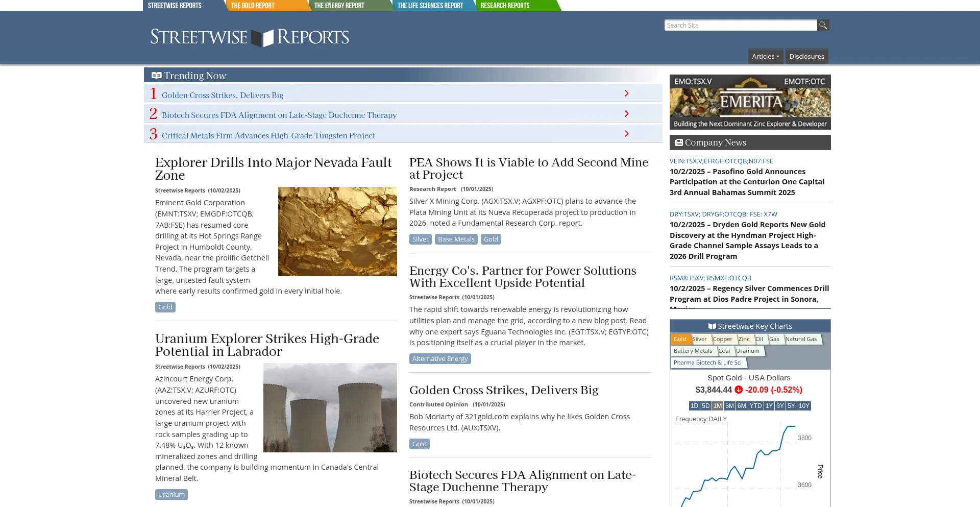
Task: Click the Trending Now newspaper icon
Action: click(x=156, y=76)
